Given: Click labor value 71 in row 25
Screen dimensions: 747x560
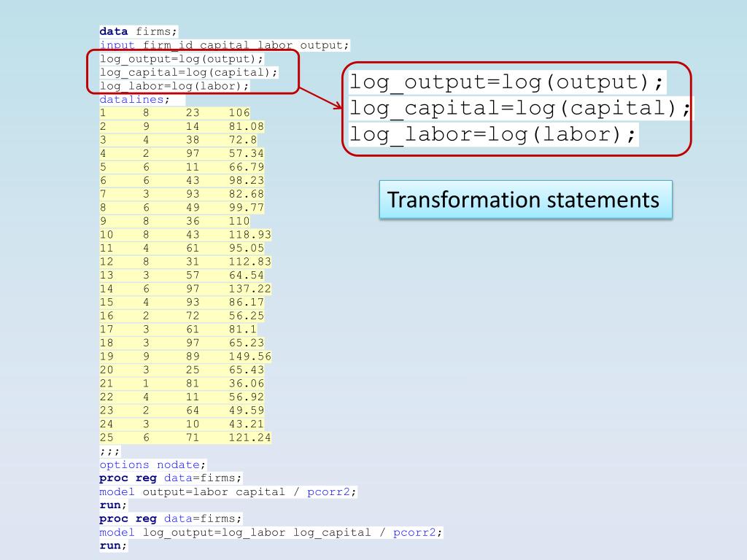Looking at the screenshot, I should tap(193, 437).
